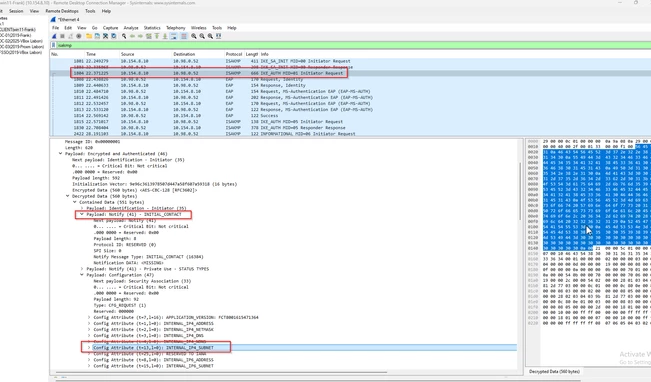
Task: Click the packet details horizontal scrollbar
Action: [x=221, y=372]
